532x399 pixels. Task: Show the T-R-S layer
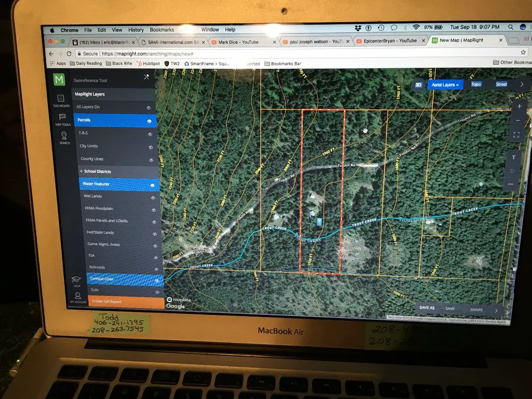tap(150, 134)
